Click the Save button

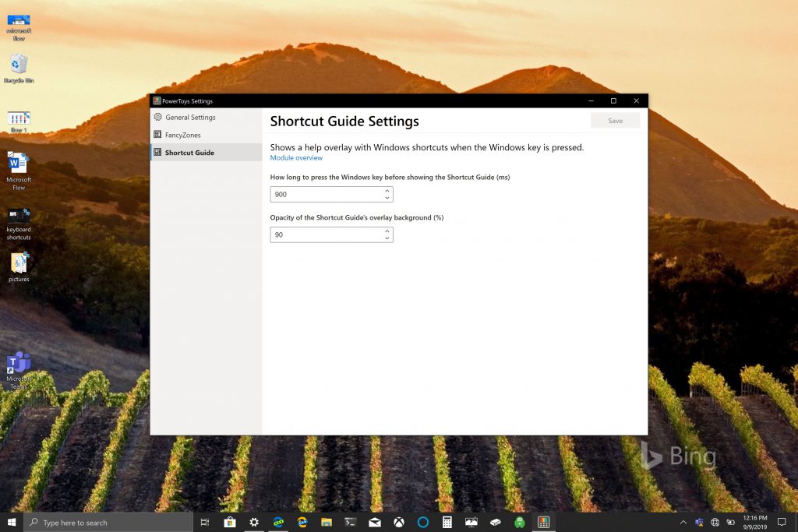click(x=615, y=120)
